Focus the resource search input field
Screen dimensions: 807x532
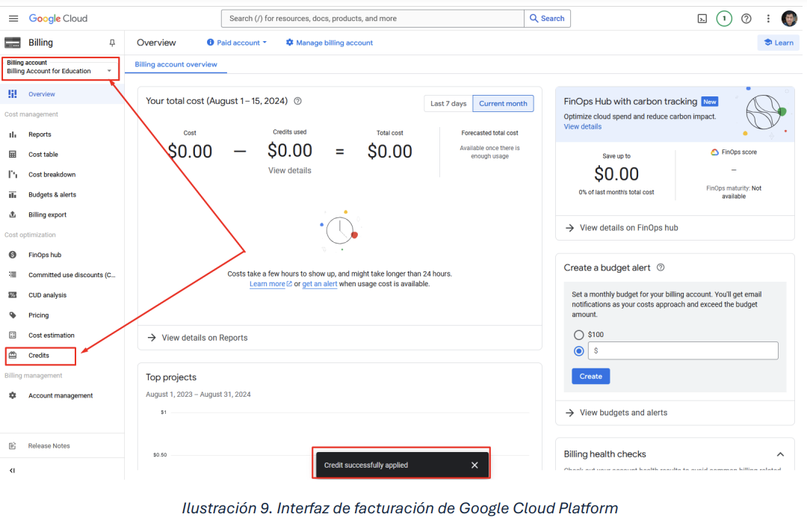373,19
